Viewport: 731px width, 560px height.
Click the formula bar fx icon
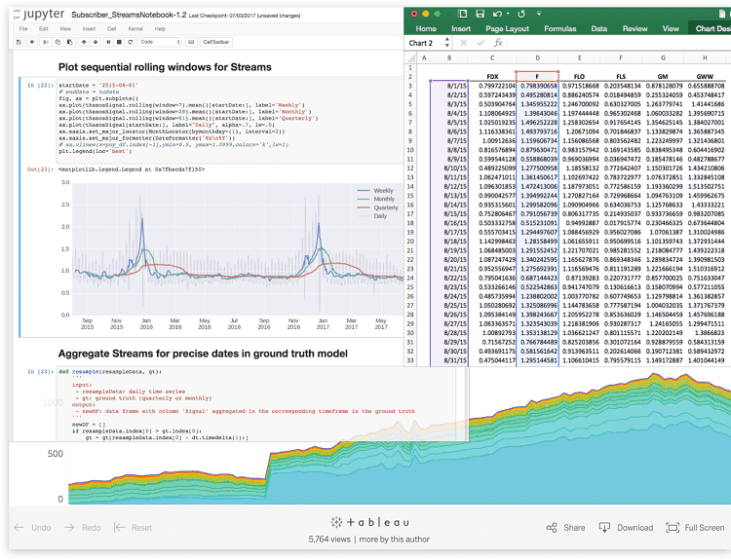point(497,43)
